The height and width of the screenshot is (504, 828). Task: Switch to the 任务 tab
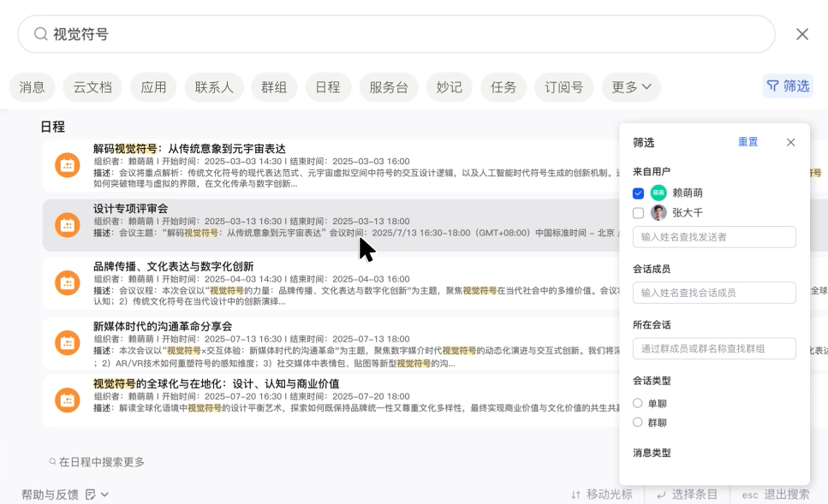click(x=503, y=87)
